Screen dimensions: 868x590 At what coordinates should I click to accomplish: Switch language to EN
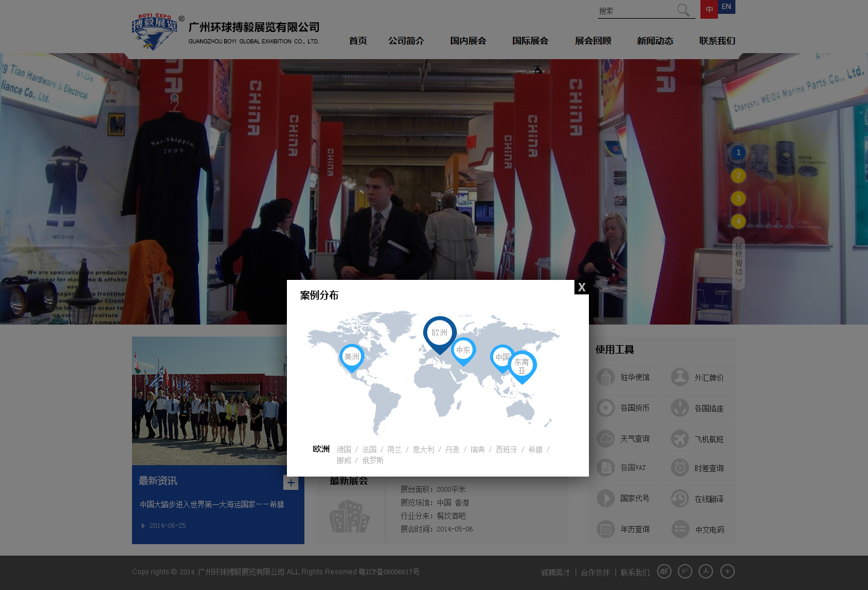726,7
